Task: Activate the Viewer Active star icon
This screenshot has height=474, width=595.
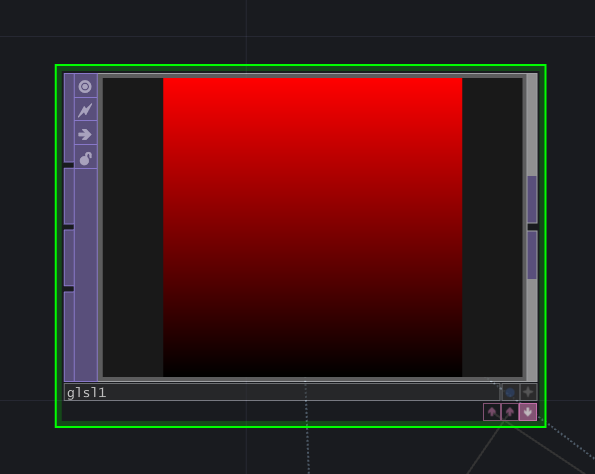Action: point(528,392)
